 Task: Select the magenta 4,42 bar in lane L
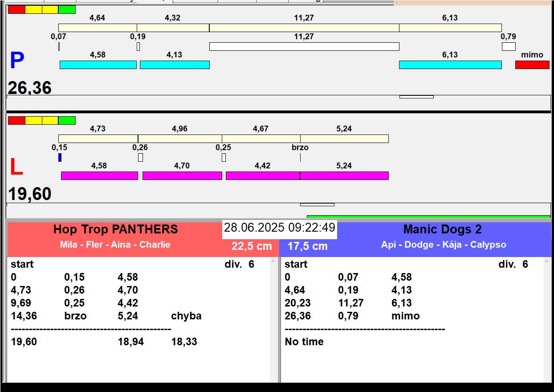[x=263, y=176]
